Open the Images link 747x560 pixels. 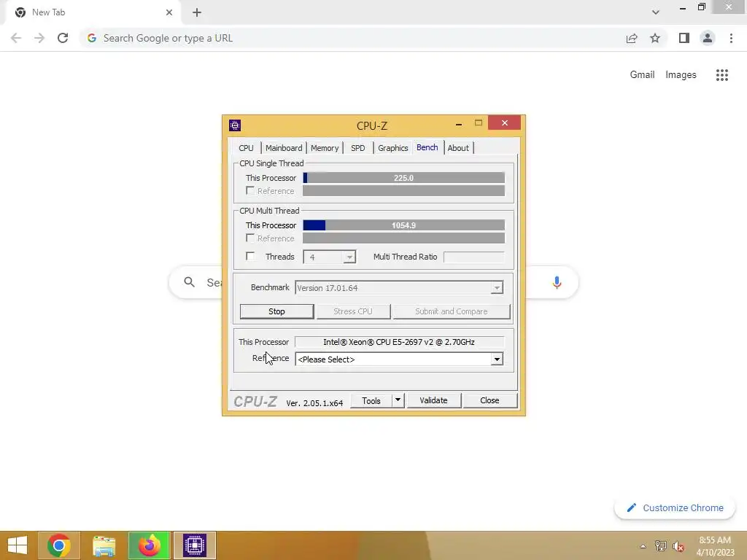pyautogui.click(x=681, y=75)
